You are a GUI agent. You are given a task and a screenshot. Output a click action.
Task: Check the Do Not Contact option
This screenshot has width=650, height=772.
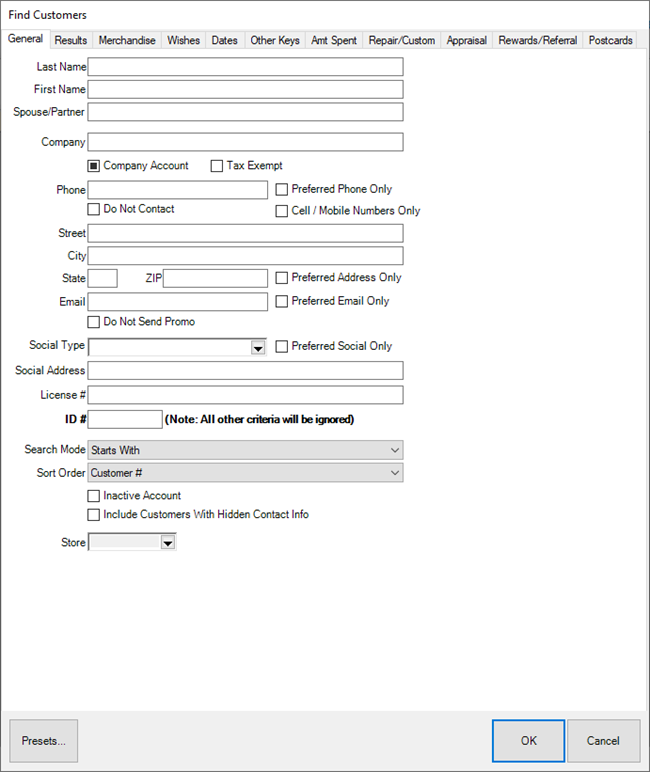click(94, 210)
